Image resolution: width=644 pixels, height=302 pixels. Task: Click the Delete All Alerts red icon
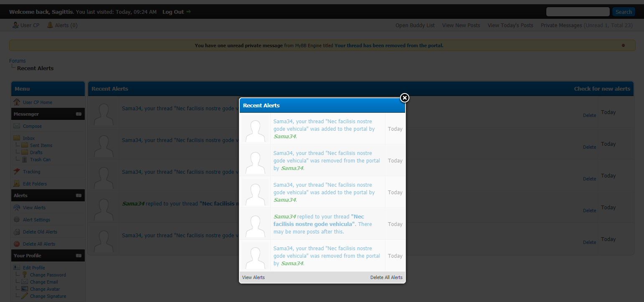coord(17,244)
